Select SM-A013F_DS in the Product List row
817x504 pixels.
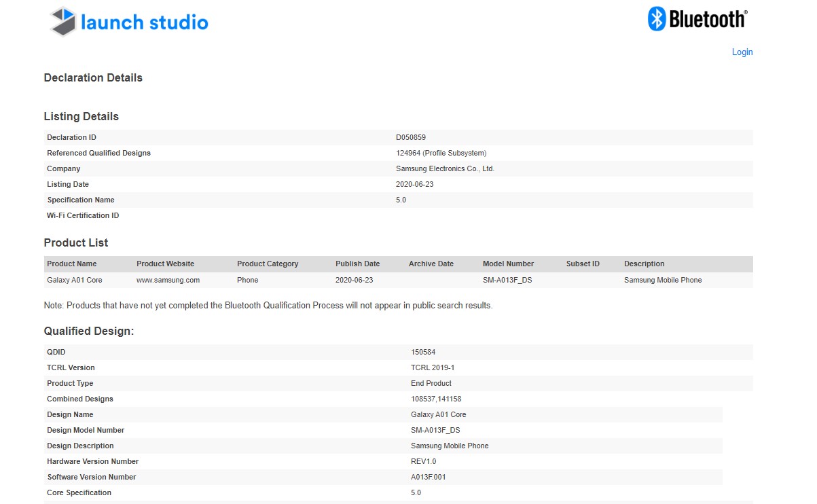pos(507,281)
